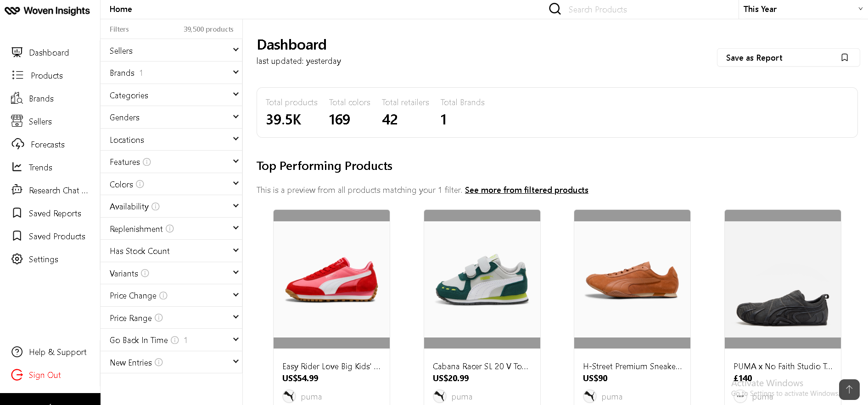Select the Easy Rider red sneaker thumbnail

pyautogui.click(x=331, y=279)
